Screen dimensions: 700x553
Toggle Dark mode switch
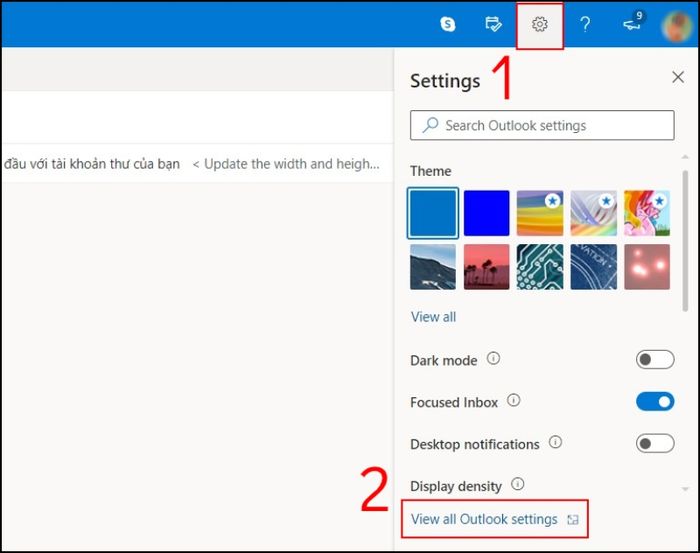tap(655, 359)
